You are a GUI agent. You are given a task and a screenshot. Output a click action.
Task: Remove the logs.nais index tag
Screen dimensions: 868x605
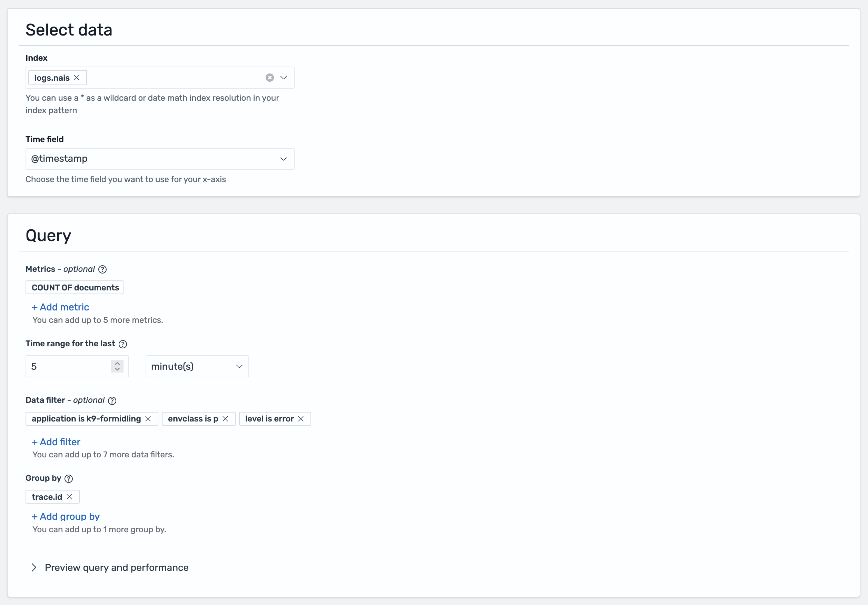click(x=77, y=78)
